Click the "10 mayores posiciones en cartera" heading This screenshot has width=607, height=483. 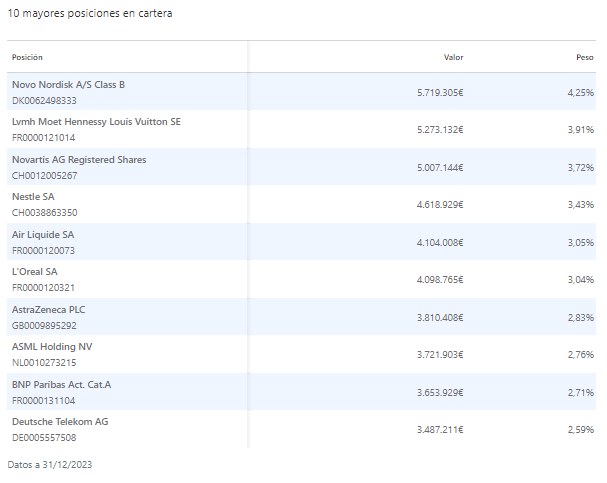click(x=89, y=13)
